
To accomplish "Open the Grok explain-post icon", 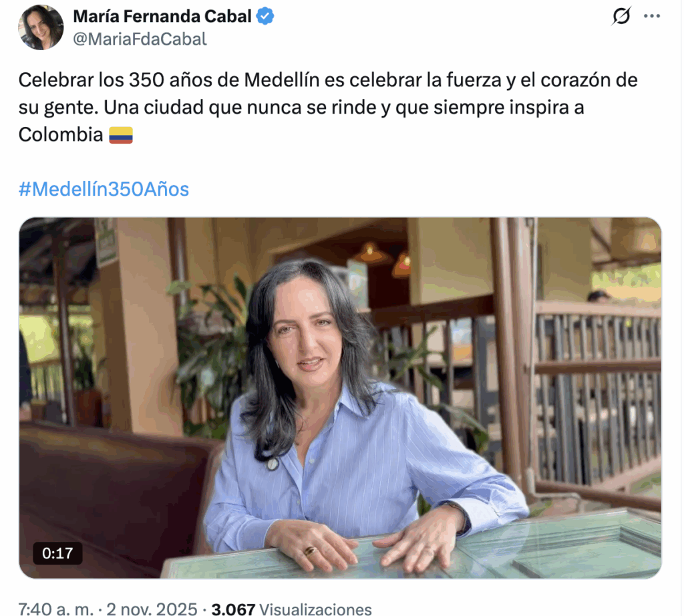I will (621, 16).
